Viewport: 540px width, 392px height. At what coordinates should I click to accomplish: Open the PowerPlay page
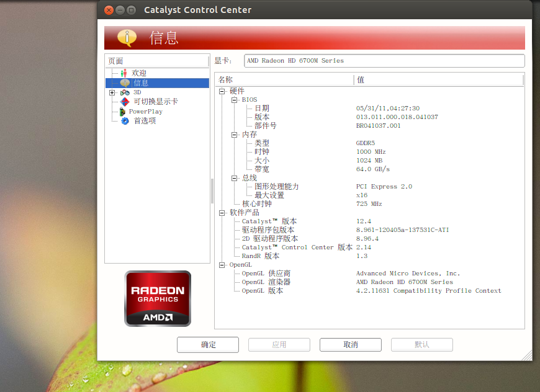[146, 112]
